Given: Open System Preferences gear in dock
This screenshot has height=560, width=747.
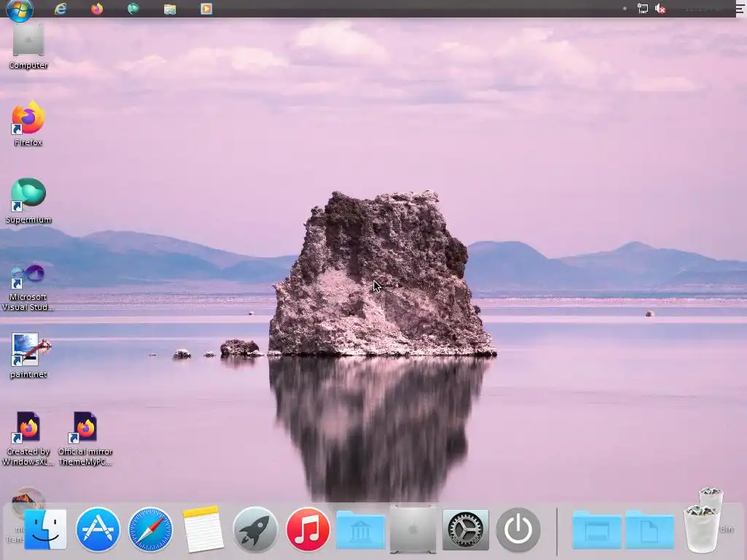Looking at the screenshot, I should (x=465, y=529).
